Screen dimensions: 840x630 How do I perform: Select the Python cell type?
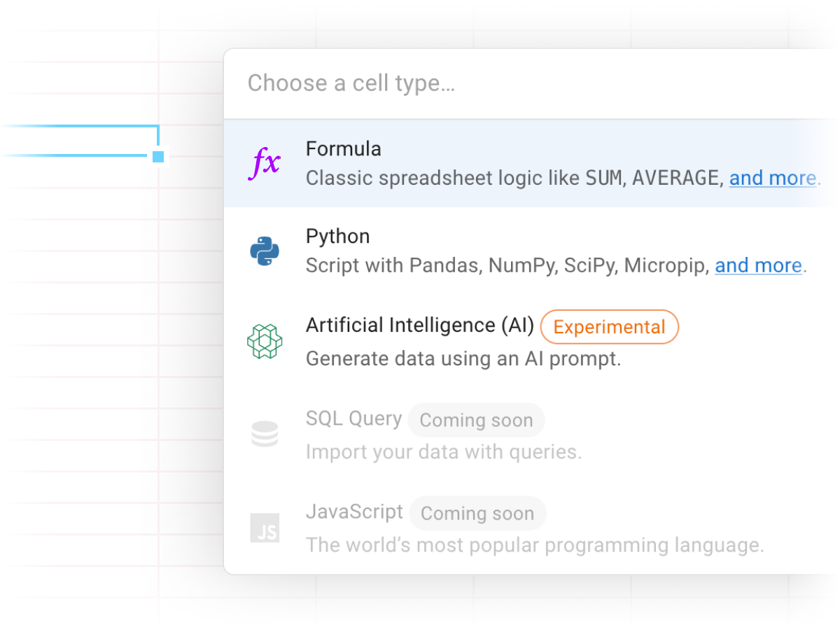532,251
